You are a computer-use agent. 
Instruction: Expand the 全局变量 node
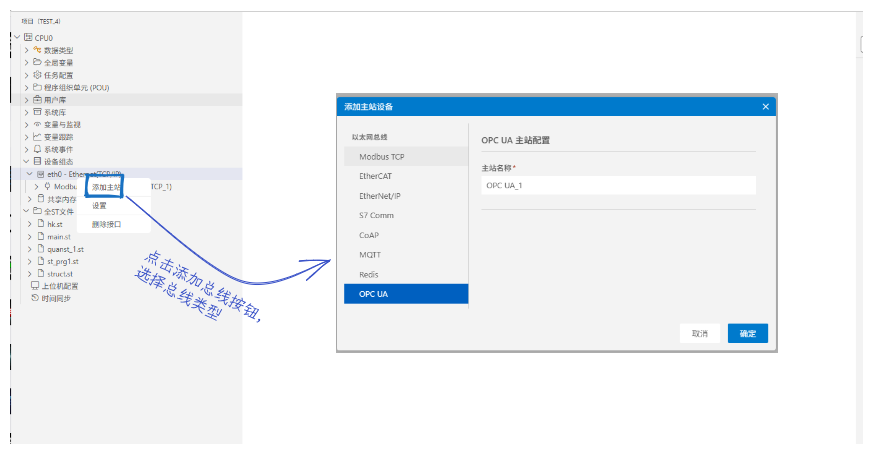[26, 62]
